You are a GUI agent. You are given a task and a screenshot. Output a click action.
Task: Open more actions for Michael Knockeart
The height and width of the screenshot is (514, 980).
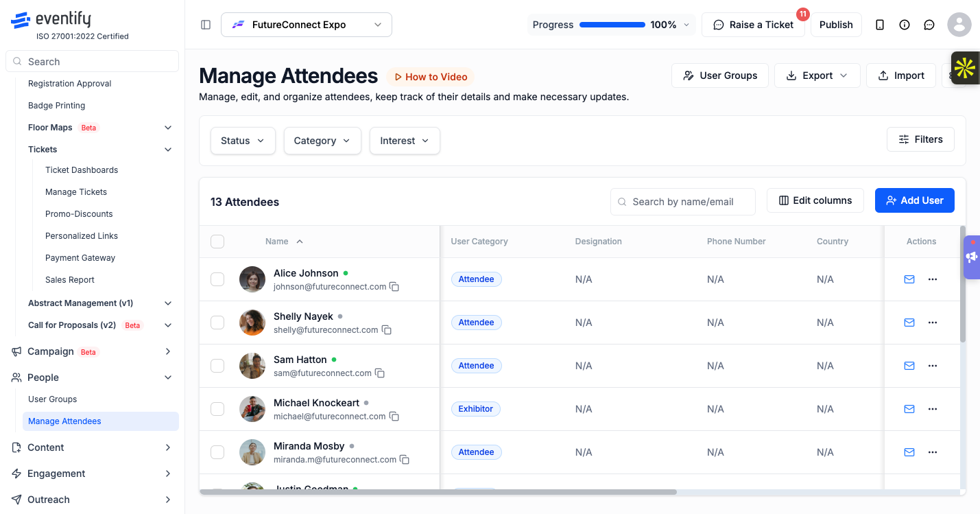(933, 409)
